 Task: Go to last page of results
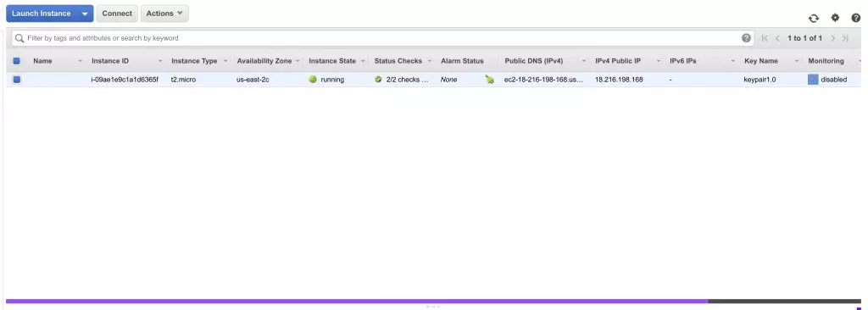[x=845, y=38]
